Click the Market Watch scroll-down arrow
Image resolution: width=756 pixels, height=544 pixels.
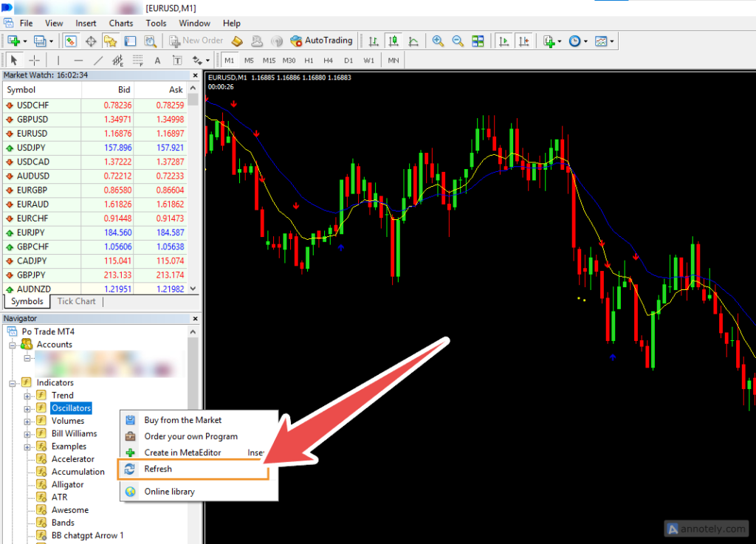(x=193, y=289)
